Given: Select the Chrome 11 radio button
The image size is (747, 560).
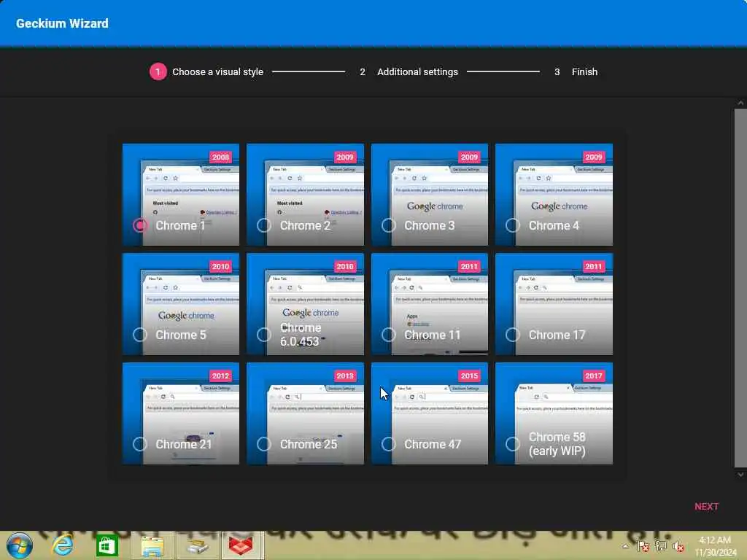Looking at the screenshot, I should click(x=389, y=335).
